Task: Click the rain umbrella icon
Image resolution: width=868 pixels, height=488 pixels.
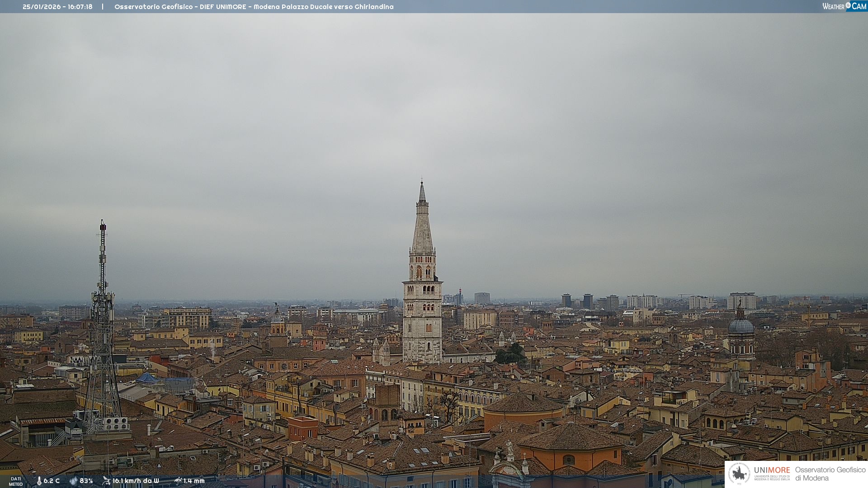Action: pyautogui.click(x=178, y=481)
